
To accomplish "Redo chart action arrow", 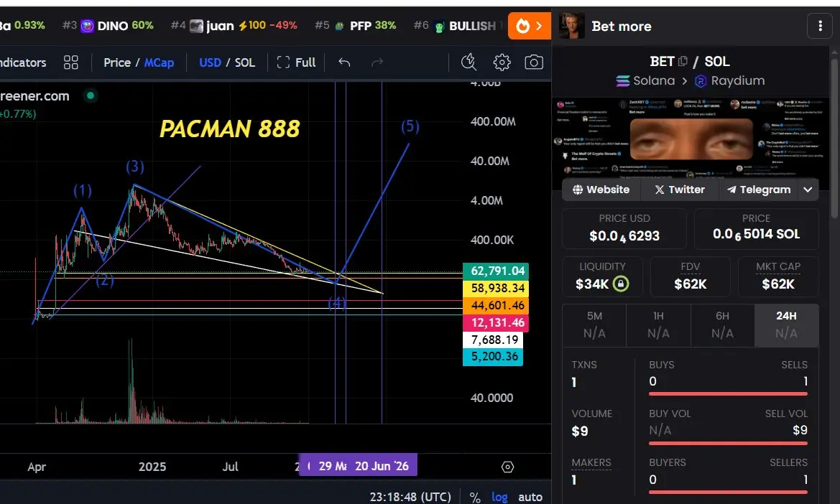I will (x=377, y=62).
